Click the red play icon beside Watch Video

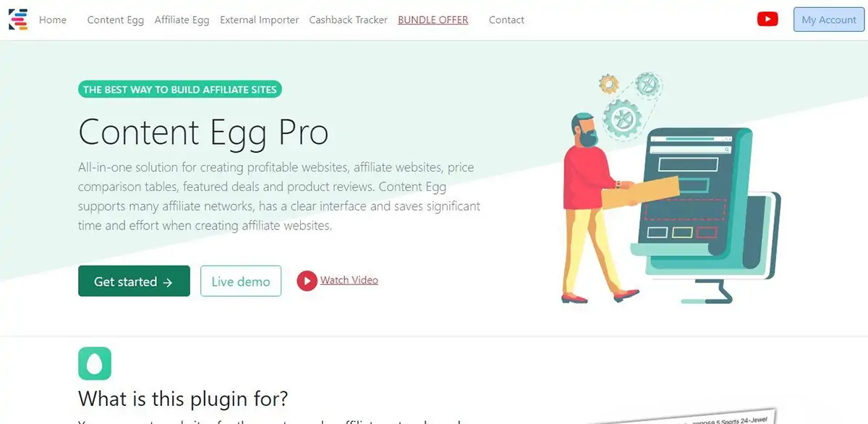(x=307, y=281)
